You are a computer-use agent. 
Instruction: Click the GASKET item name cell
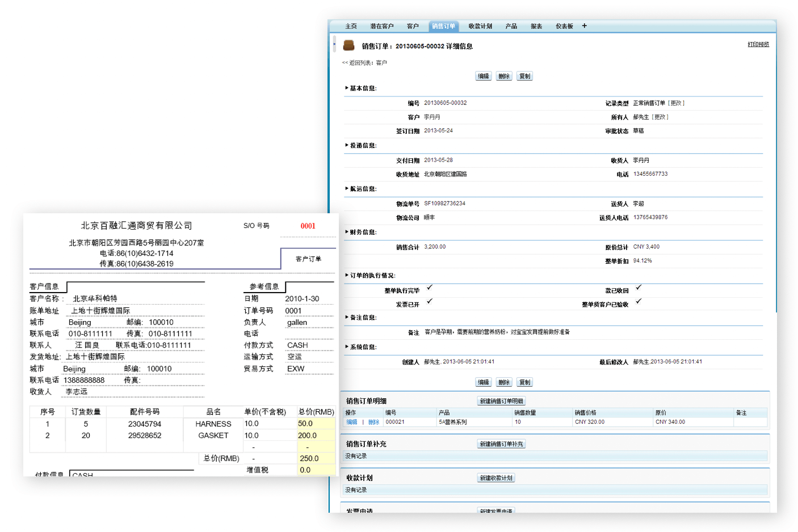pos(213,436)
